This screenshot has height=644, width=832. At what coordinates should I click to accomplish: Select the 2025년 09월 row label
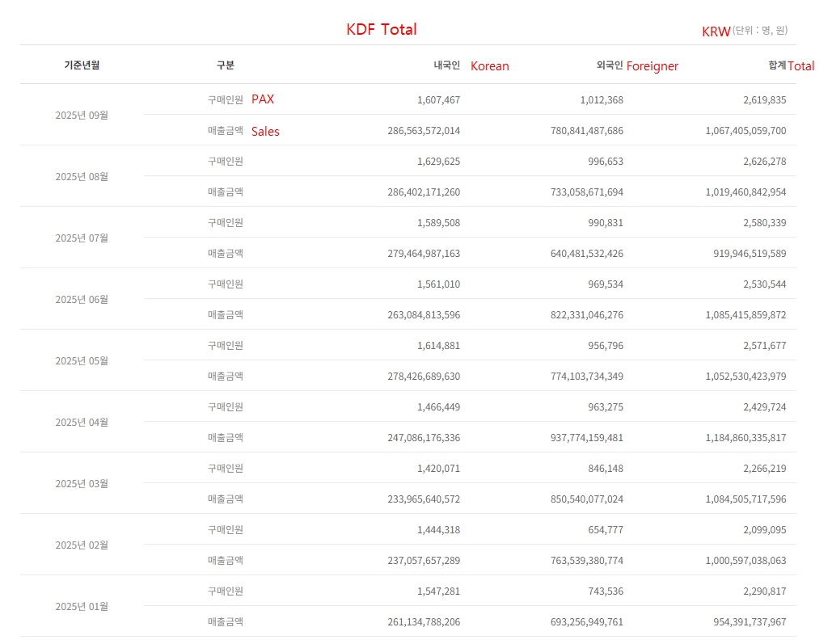82,116
